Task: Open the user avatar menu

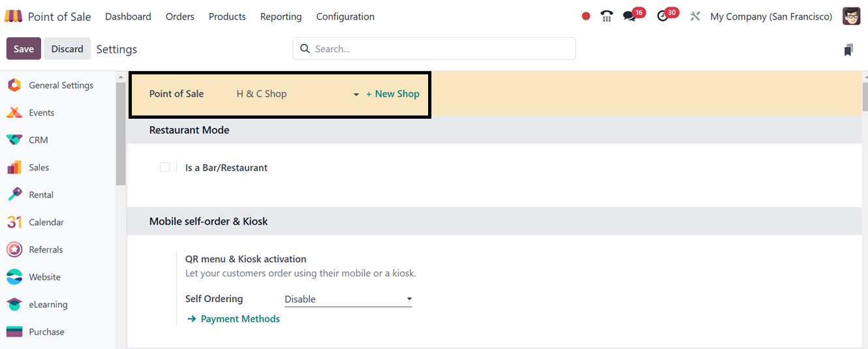Action: tap(851, 16)
